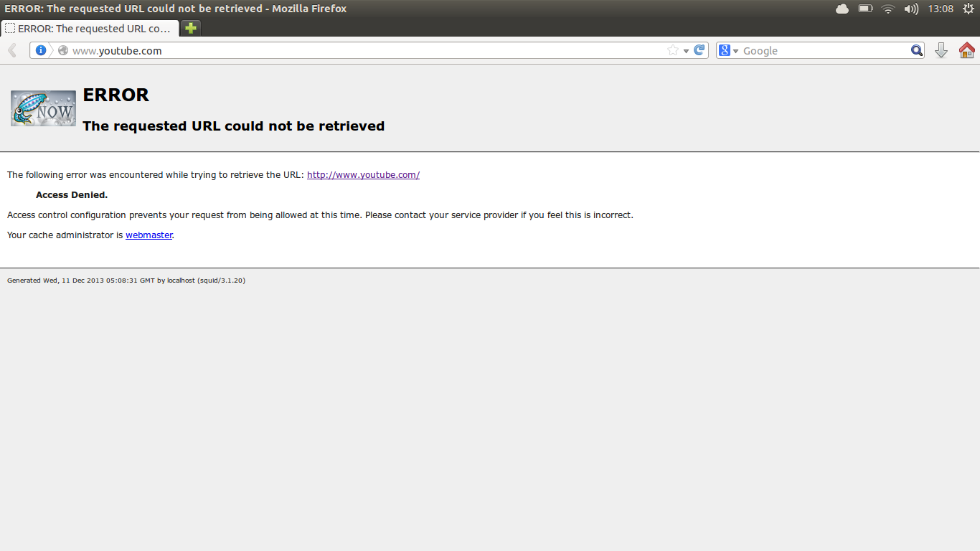This screenshot has height=551, width=980.
Task: Click the battery status indicator
Action: coord(865,9)
